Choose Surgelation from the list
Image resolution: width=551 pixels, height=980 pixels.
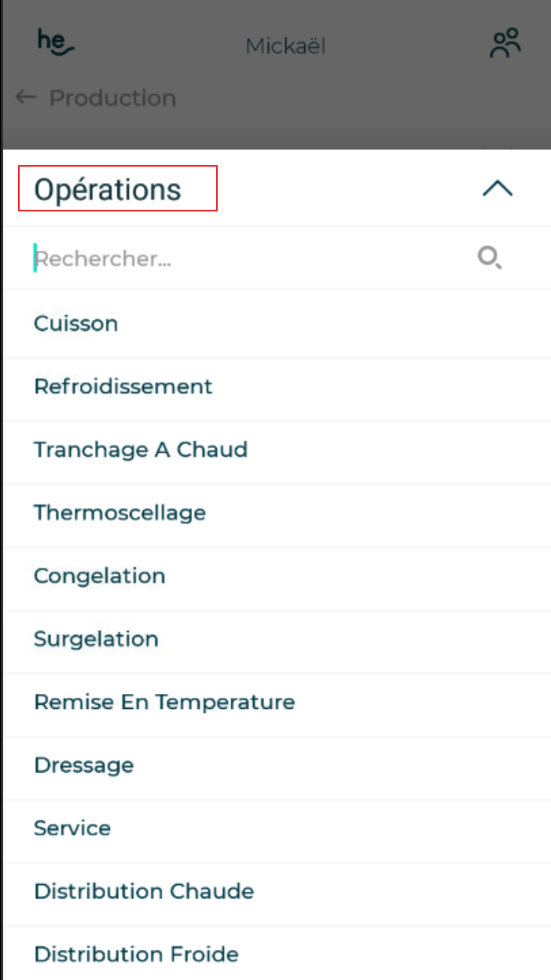[96, 639]
